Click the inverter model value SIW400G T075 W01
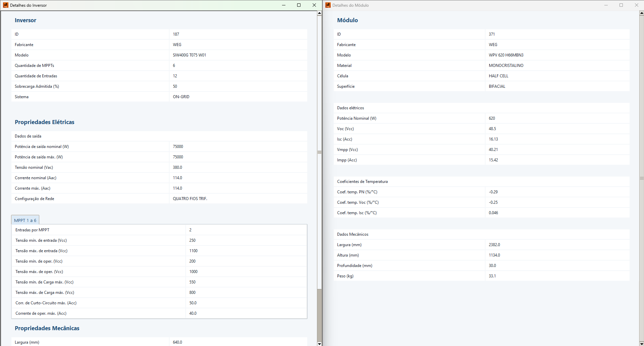 point(189,55)
